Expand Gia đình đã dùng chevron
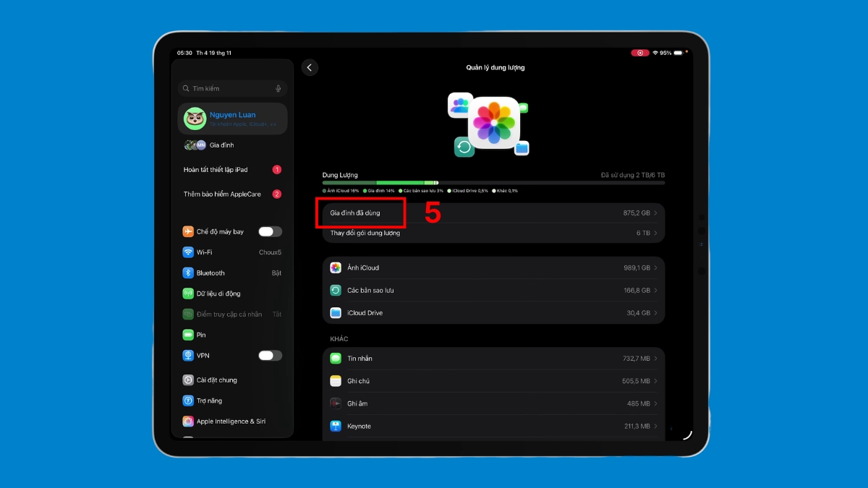Viewport: 868px width, 488px height. pos(655,213)
